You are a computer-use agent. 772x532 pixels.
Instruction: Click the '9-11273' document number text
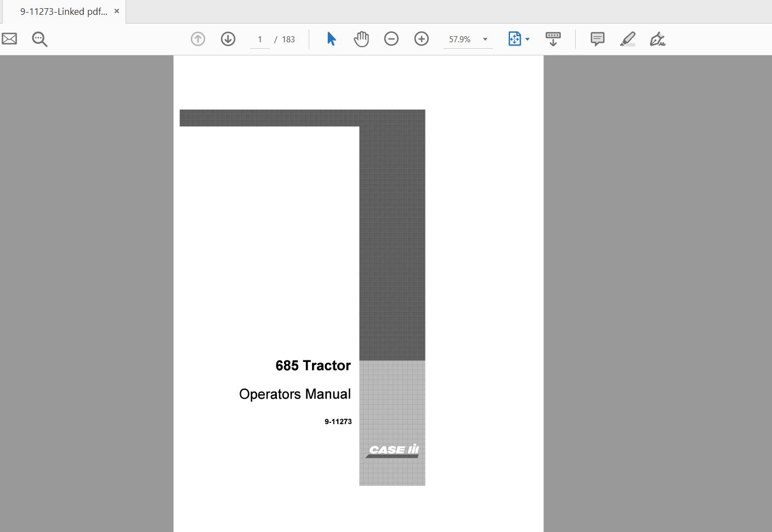pos(338,422)
